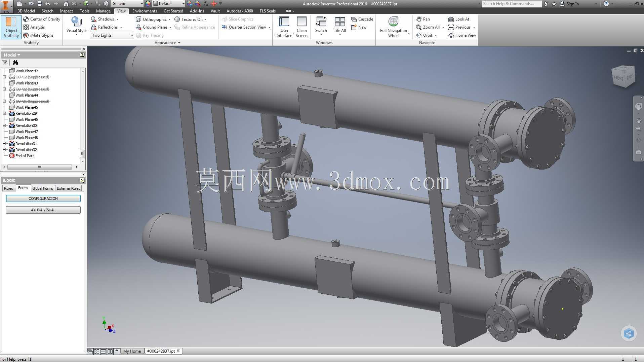Viewport: 644px width, 362px height.
Task: Click the model browser horizontal scrollbar
Action: (x=40, y=167)
